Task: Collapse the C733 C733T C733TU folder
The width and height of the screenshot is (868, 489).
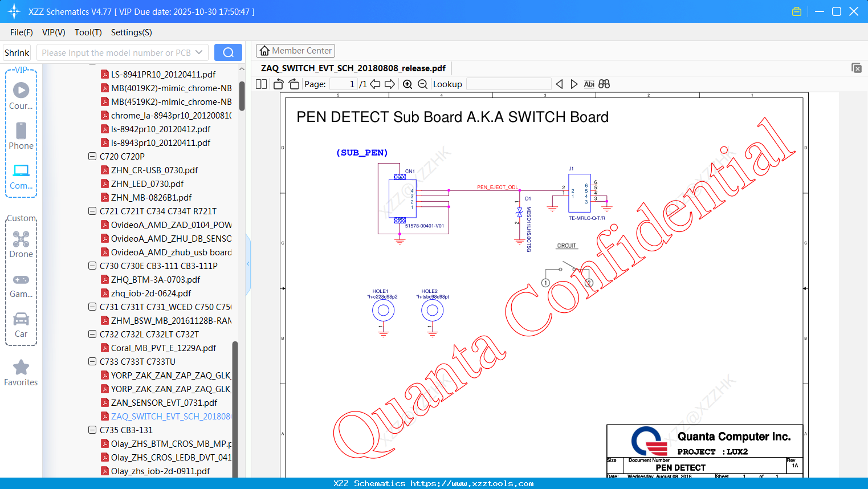Action: 92,361
